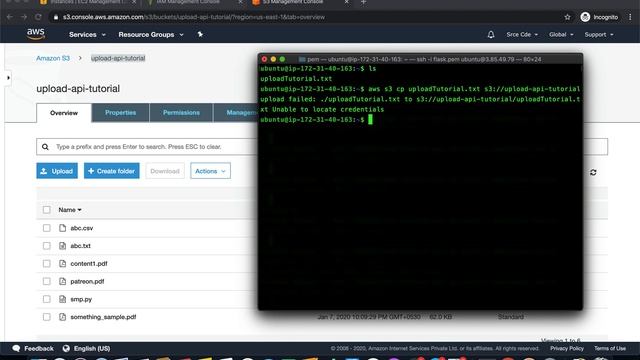Open the Srce Cde account dropdown
Image resolution: width=640 pixels, height=360 pixels.
click(x=522, y=35)
